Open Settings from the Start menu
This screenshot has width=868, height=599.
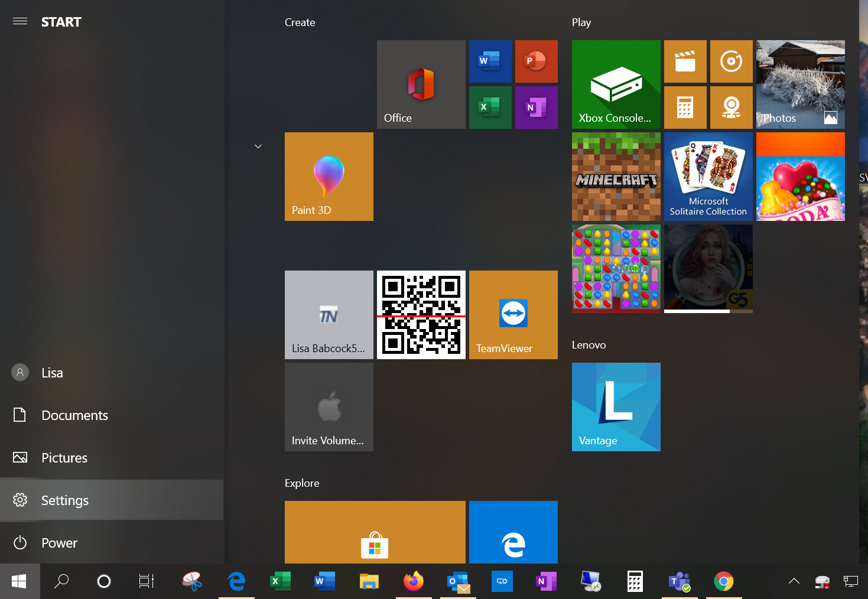112,500
